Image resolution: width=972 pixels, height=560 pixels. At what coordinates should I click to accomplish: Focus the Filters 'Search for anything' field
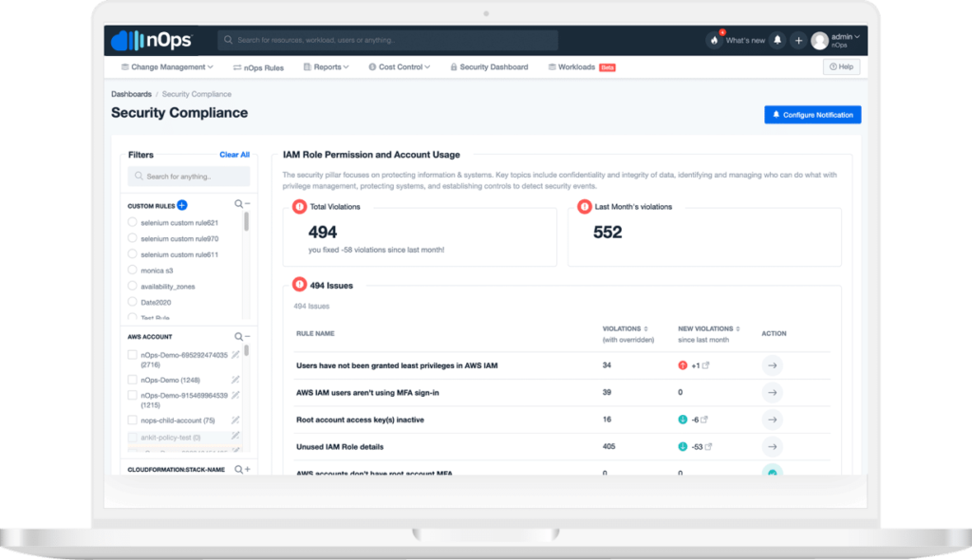coord(189,177)
